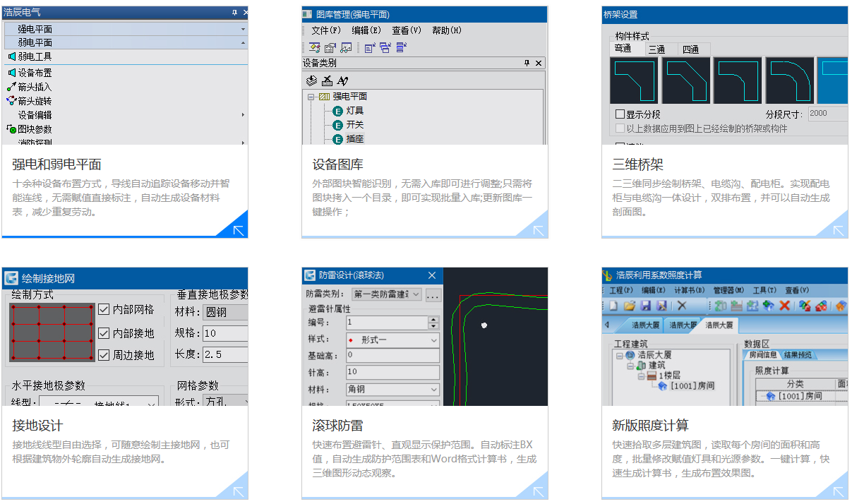This screenshot has height=504, width=852.
Task: Open the 滚球防雷 card corner arrow
Action: coord(538,491)
